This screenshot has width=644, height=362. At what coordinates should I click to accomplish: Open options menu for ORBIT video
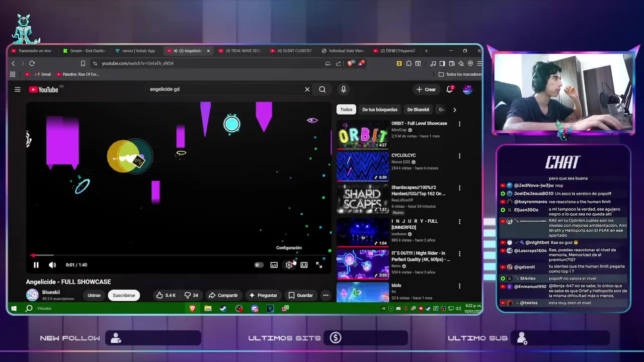[459, 124]
